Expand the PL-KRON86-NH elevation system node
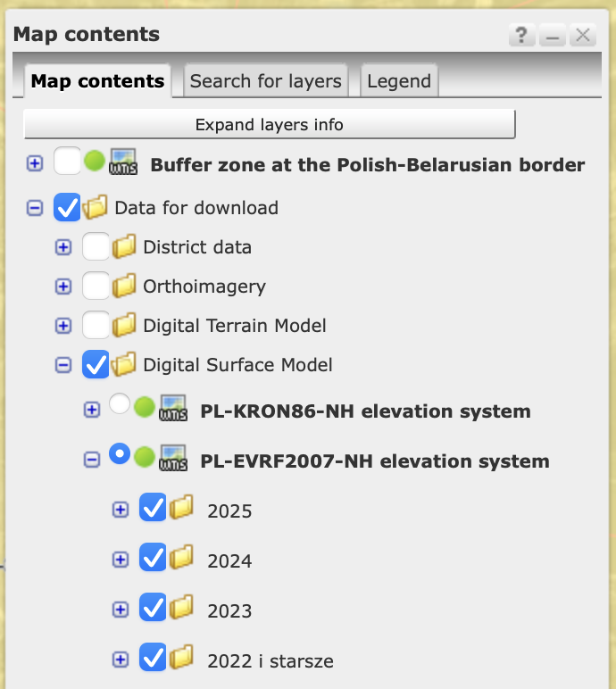Viewport: 616px width, 689px height. [x=92, y=410]
